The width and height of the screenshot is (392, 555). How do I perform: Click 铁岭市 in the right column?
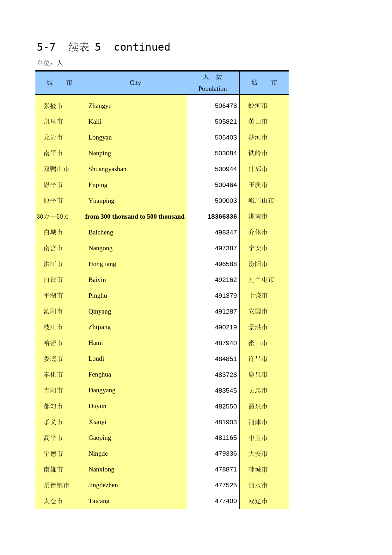pyautogui.click(x=258, y=153)
